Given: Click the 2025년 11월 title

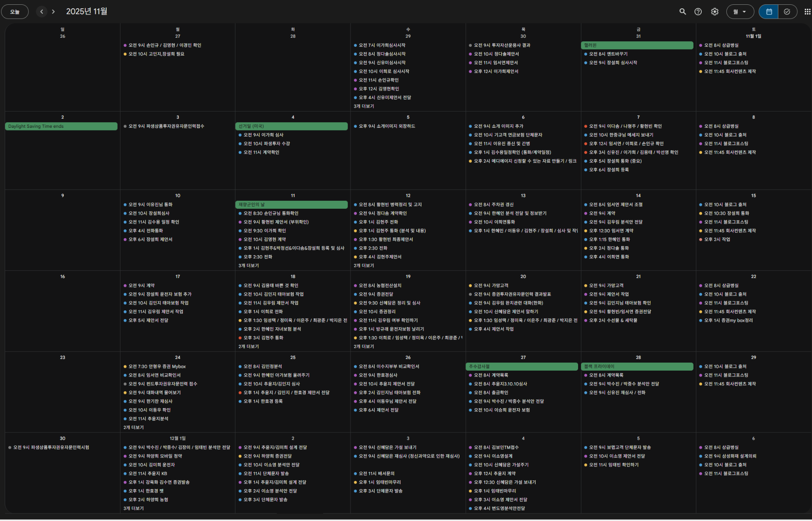Looking at the screenshot, I should pyautogui.click(x=87, y=12).
